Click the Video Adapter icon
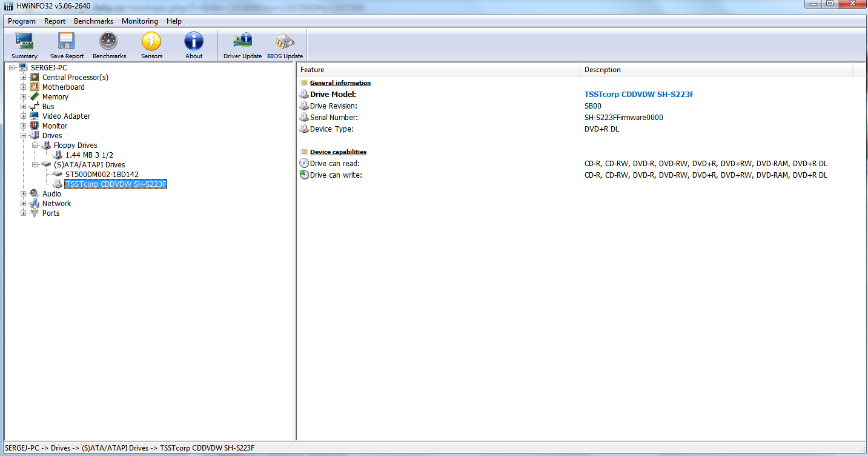The width and height of the screenshot is (868, 456). coord(35,116)
